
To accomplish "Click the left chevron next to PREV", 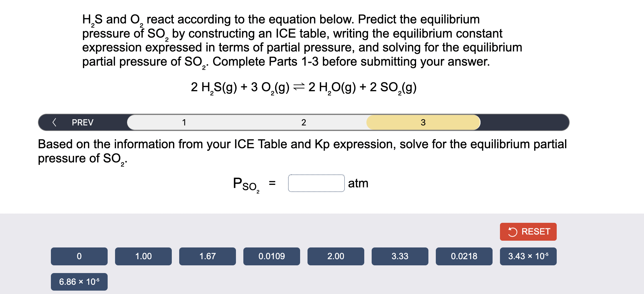I will (55, 122).
